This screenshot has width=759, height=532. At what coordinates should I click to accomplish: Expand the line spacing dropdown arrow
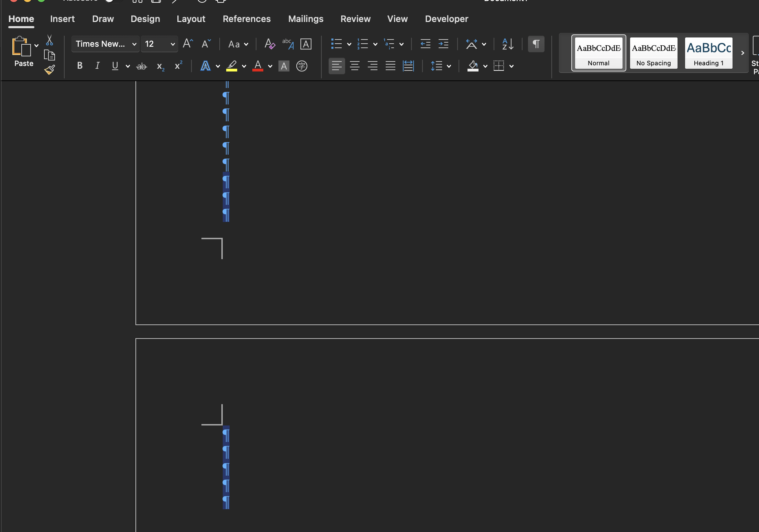(x=449, y=66)
